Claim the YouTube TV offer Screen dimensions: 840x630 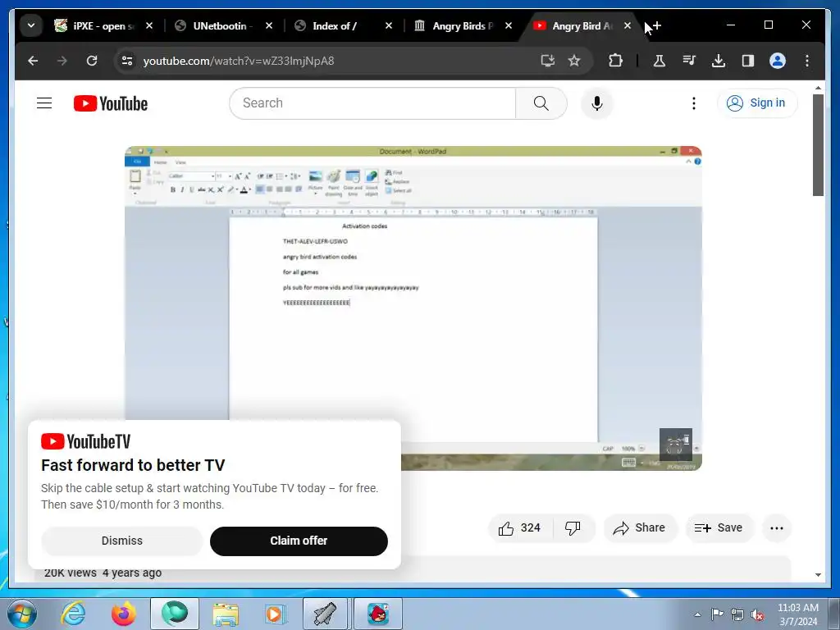(299, 541)
